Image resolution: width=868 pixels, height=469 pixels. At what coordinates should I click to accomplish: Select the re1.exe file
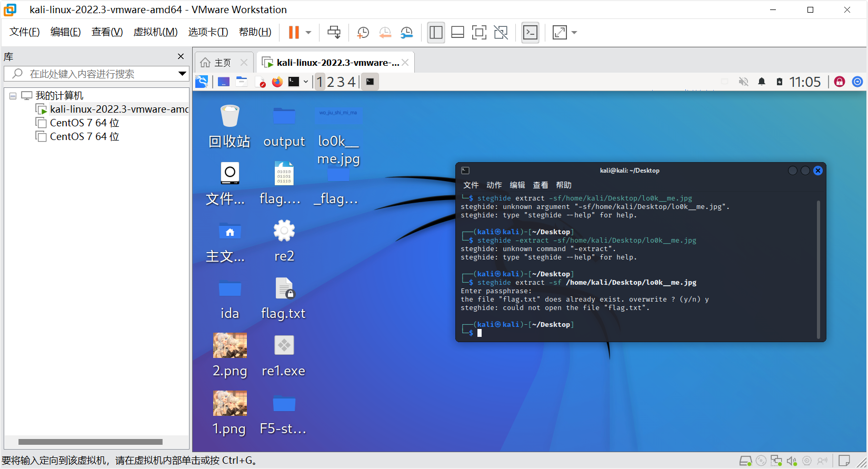tap(284, 356)
